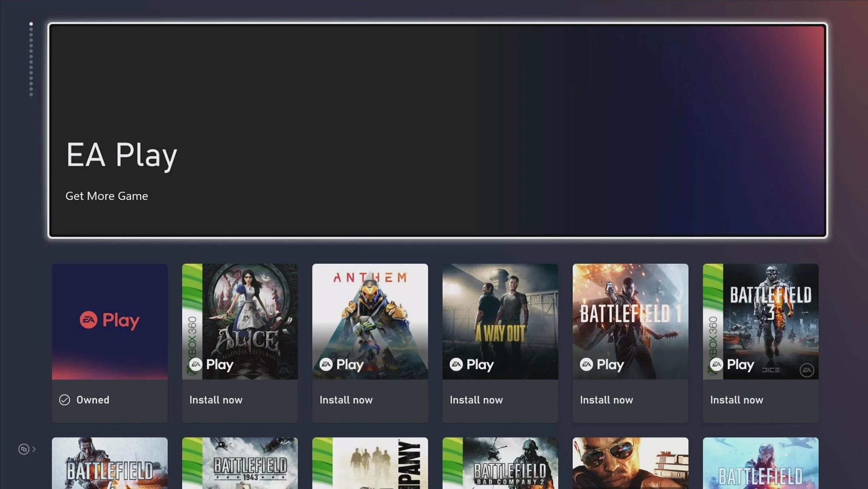Toggle visibility of EA Play banner
The height and width of the screenshot is (489, 868).
pos(31,23)
